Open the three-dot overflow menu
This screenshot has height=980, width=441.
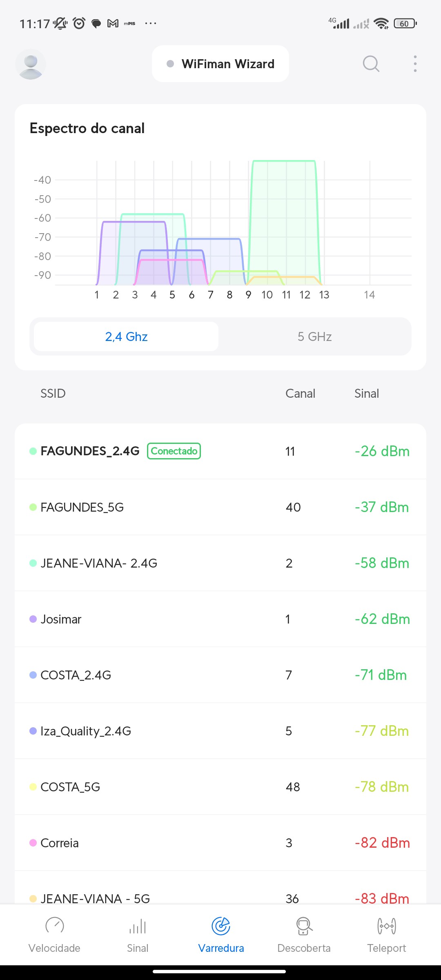[x=415, y=64]
